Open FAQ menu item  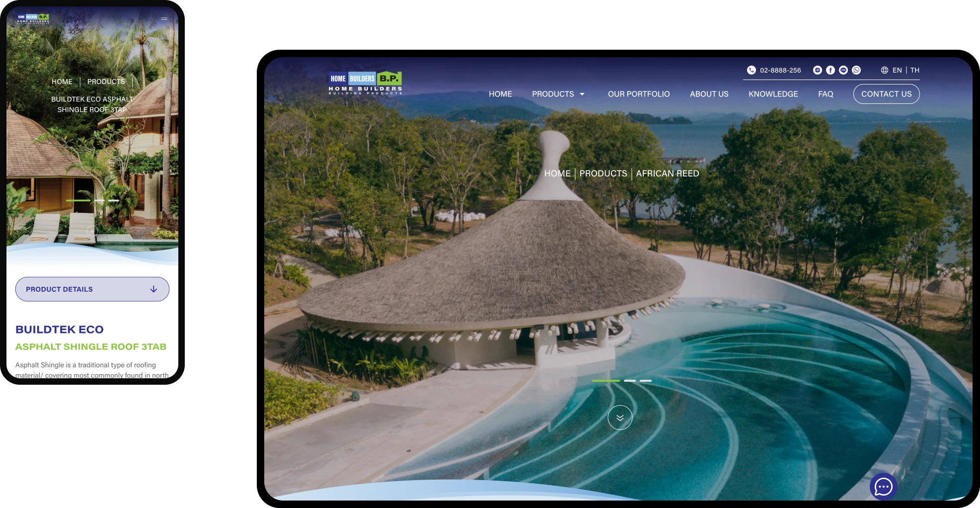click(x=826, y=94)
